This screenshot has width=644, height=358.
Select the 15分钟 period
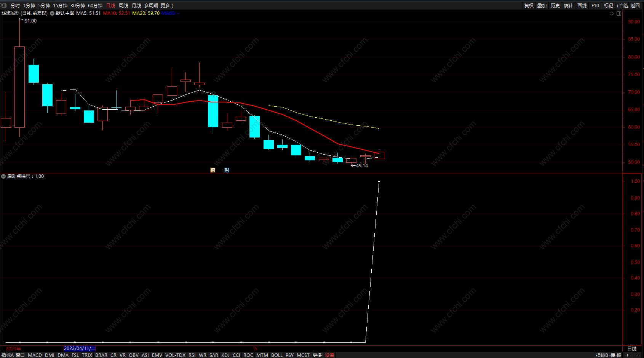[x=60, y=6]
